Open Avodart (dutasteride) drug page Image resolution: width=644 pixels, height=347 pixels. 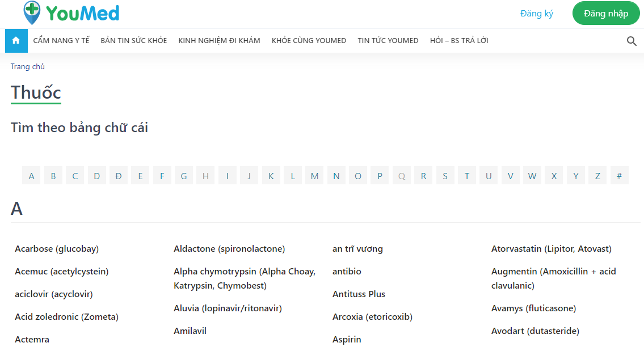535,331
